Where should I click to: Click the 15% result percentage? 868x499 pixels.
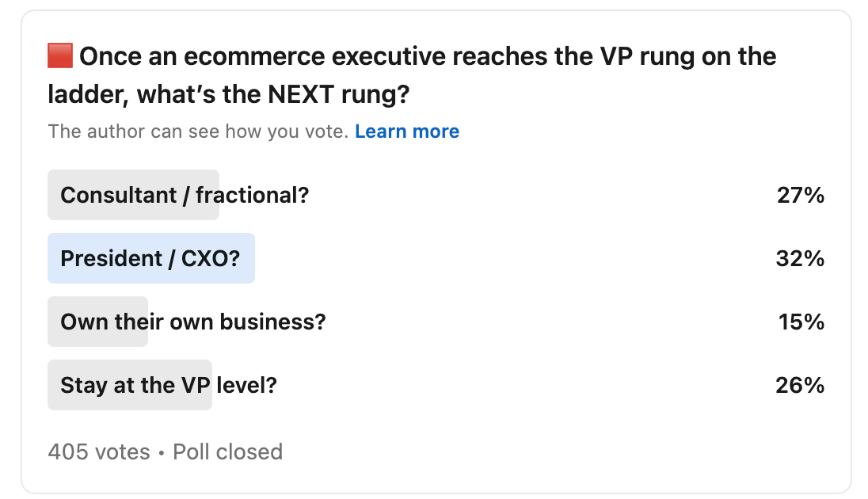click(x=801, y=322)
